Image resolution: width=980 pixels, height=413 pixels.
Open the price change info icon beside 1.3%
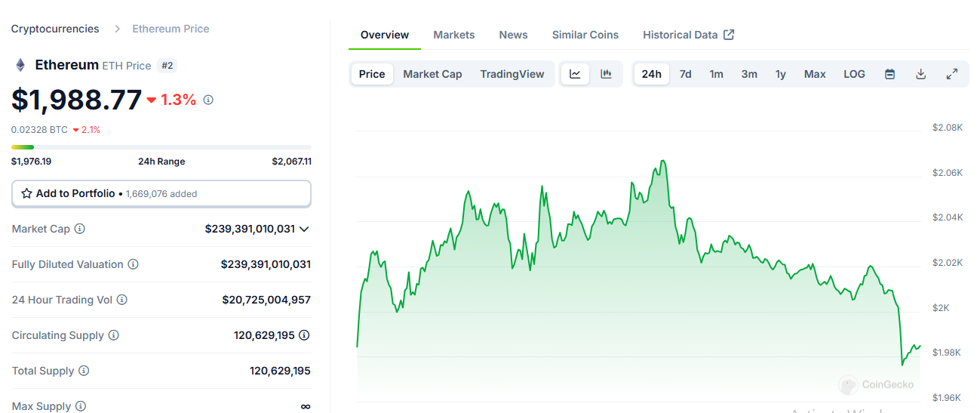pos(209,100)
